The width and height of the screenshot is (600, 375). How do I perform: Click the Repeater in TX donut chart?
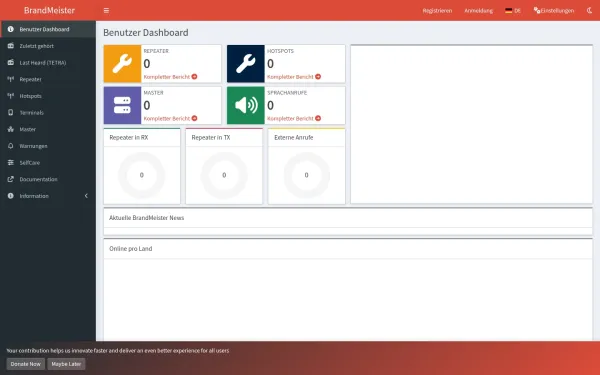pyautogui.click(x=224, y=175)
